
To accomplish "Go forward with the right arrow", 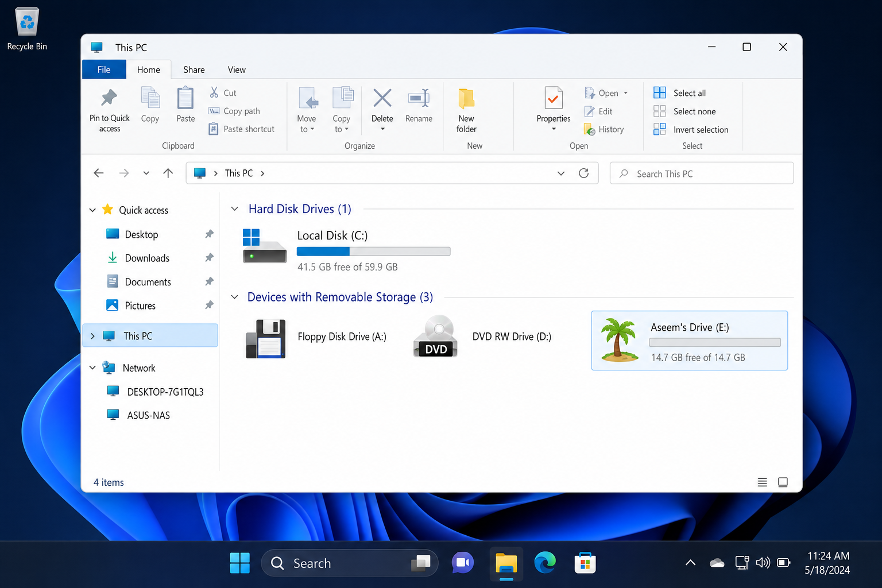I will [x=124, y=173].
